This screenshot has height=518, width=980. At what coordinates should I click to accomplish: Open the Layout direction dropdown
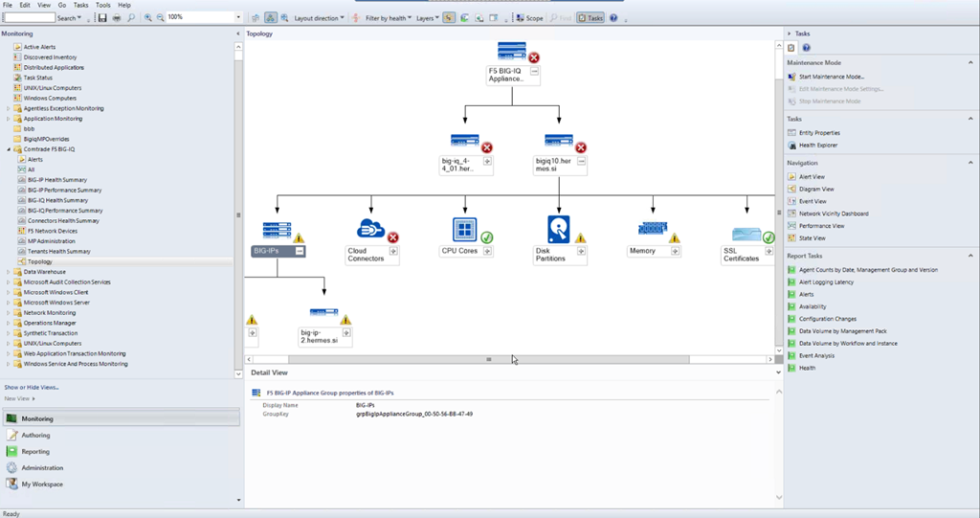[318, 18]
